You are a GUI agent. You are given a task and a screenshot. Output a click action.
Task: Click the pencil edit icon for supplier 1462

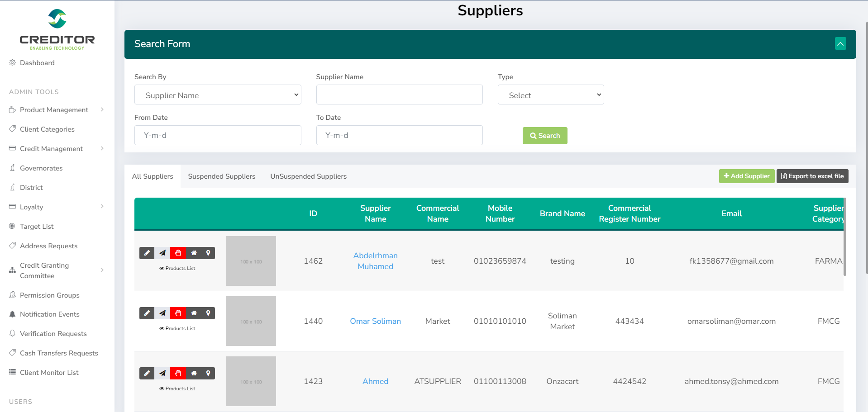point(147,253)
